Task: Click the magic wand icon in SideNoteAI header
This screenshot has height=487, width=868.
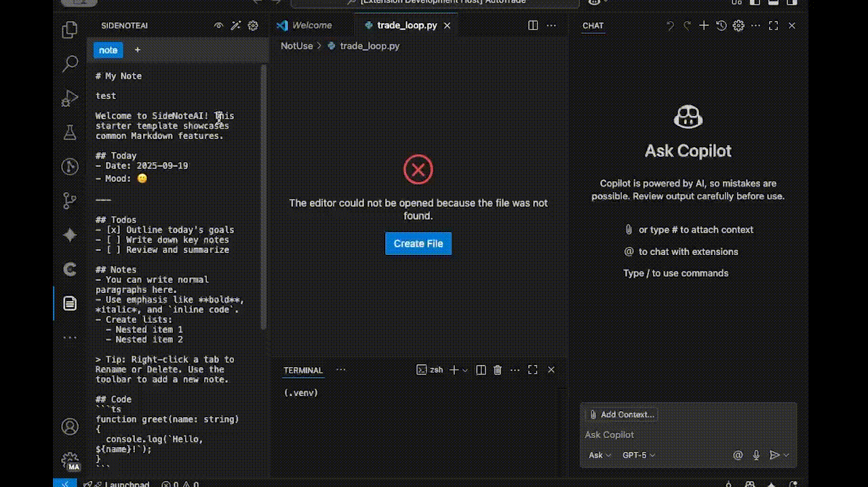Action: tap(235, 26)
